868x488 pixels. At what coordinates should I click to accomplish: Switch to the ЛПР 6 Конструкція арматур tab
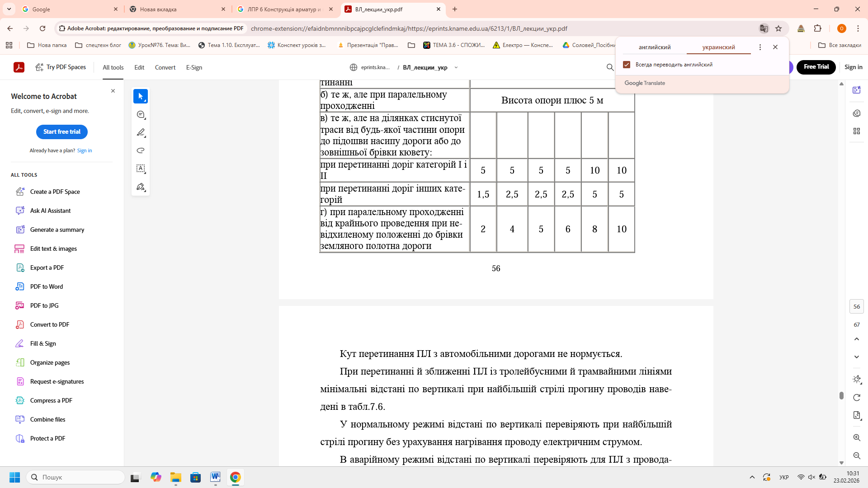coord(286,9)
